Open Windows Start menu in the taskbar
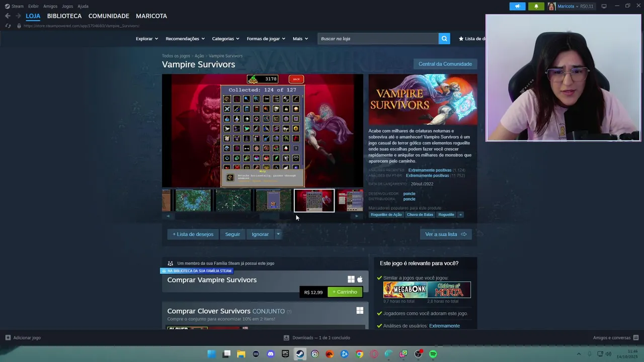Screen dimensions: 644x362 [x=212, y=354]
